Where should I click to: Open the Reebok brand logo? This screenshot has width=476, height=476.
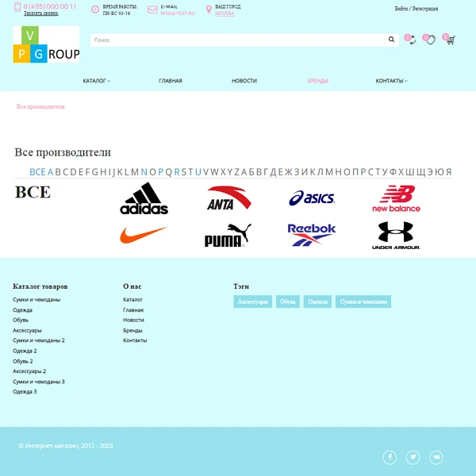coord(312,235)
